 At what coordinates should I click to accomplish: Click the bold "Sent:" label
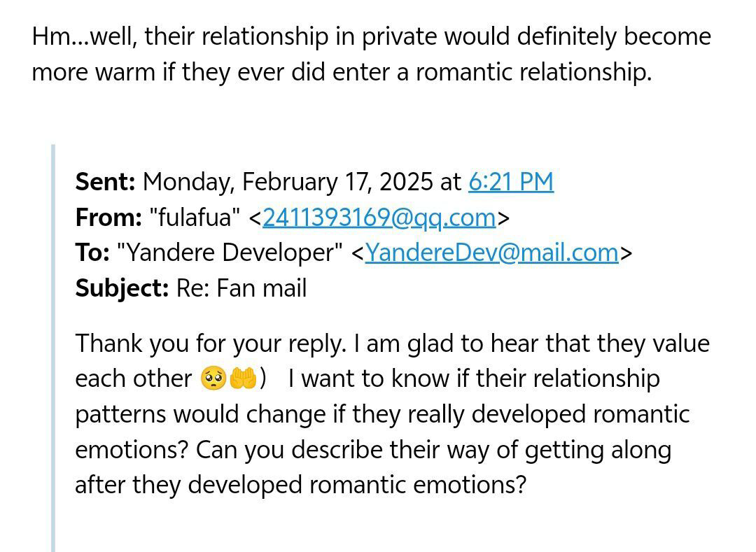[105, 182]
